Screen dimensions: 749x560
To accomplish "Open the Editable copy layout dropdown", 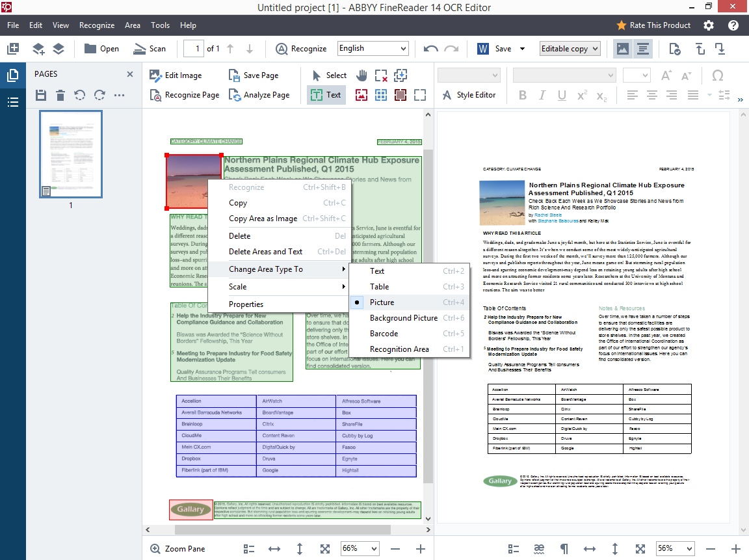I will coord(570,49).
